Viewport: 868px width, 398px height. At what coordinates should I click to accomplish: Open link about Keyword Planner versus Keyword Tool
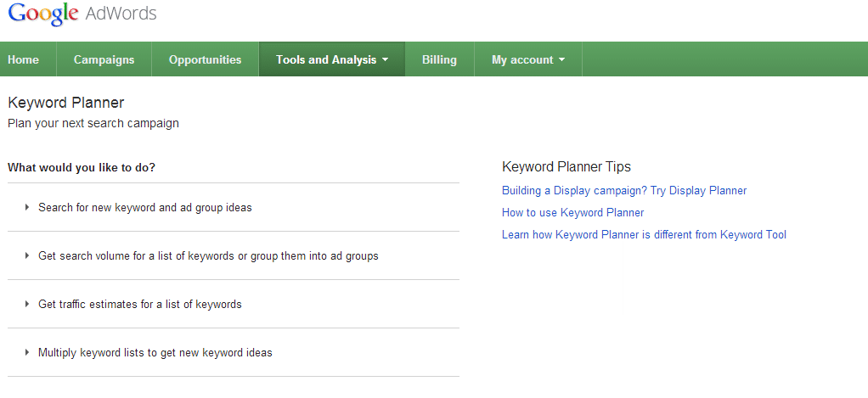click(644, 235)
